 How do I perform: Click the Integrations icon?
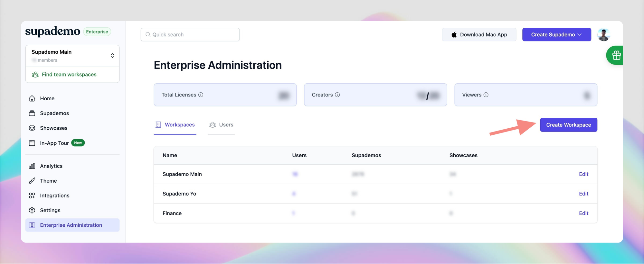pyautogui.click(x=32, y=196)
